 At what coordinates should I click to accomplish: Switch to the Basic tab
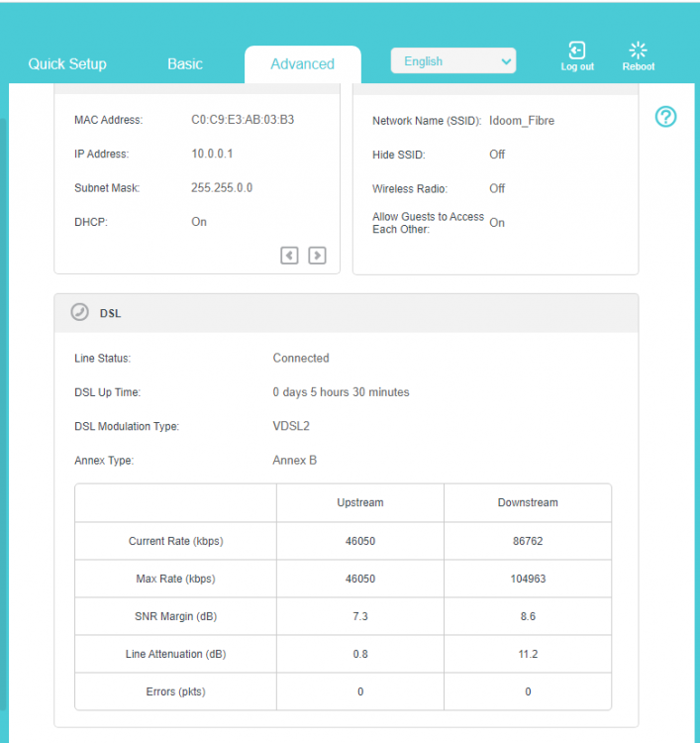(185, 63)
